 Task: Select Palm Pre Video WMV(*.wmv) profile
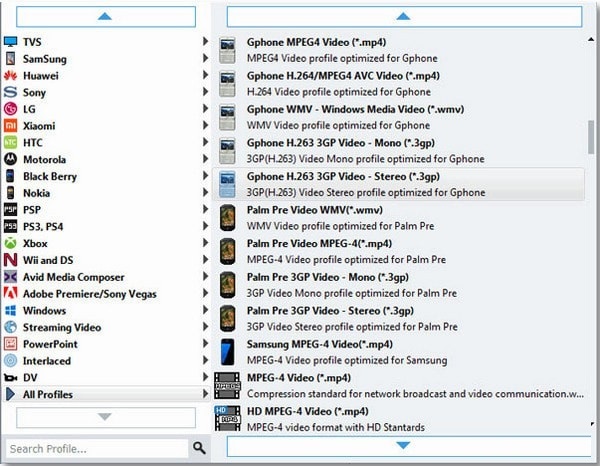pos(398,218)
